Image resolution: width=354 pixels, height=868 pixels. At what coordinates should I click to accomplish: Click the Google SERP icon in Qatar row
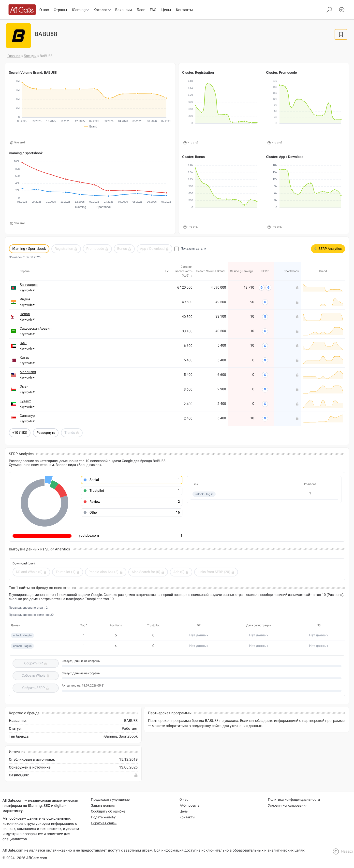pyautogui.click(x=265, y=360)
